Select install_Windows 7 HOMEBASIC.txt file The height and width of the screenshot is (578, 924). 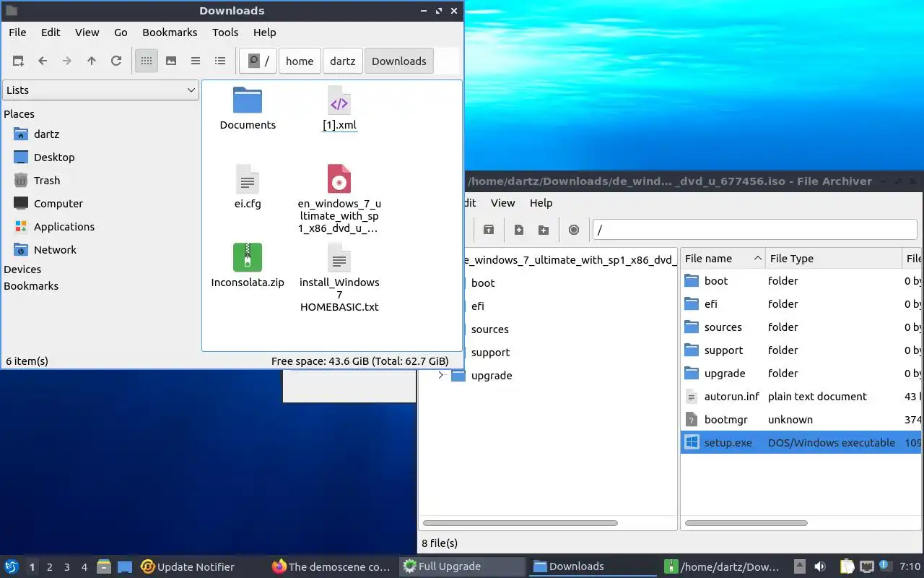coord(339,258)
